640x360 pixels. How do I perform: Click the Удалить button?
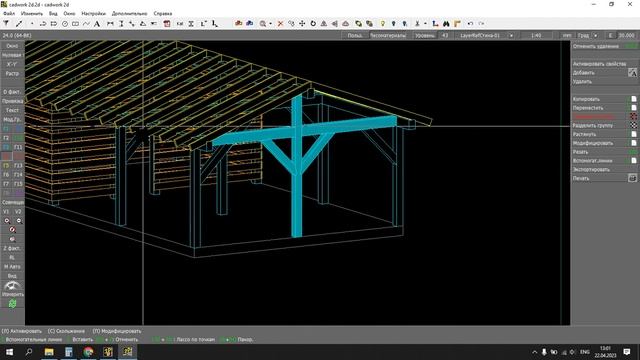pos(582,81)
